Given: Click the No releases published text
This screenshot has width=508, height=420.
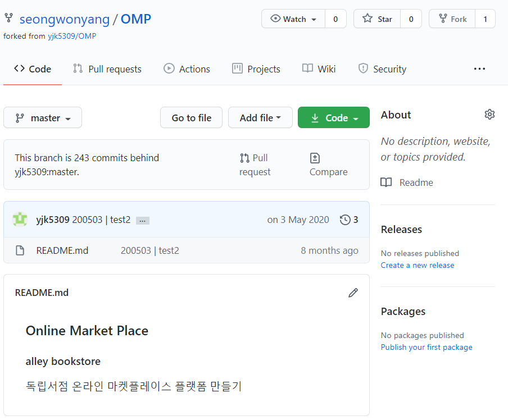Looking at the screenshot, I should point(420,253).
